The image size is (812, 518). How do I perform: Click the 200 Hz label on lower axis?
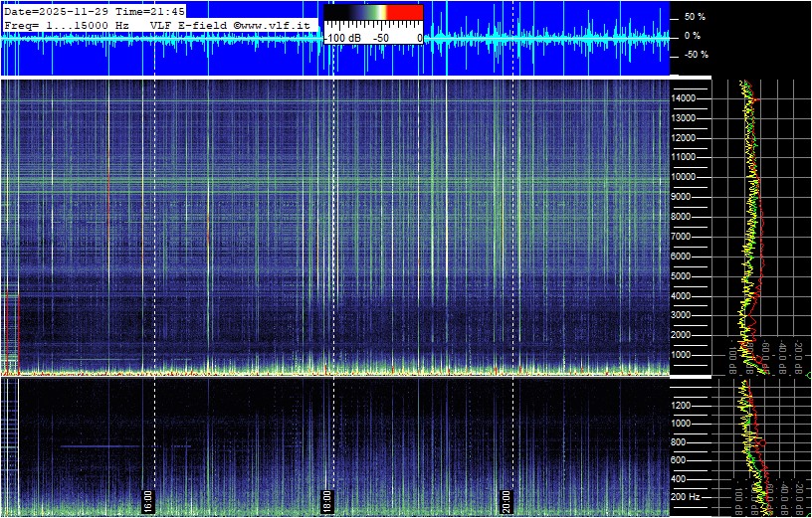[x=689, y=495]
